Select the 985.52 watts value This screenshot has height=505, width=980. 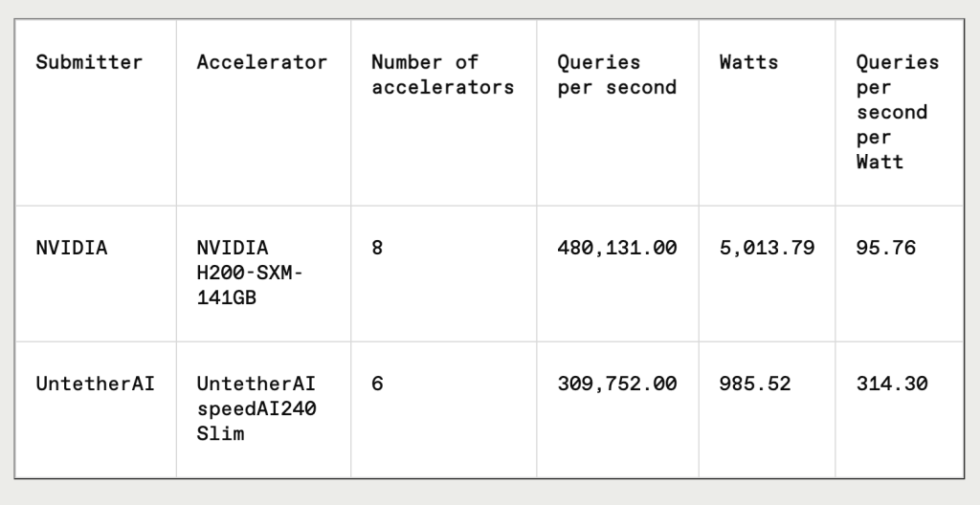coord(755,384)
